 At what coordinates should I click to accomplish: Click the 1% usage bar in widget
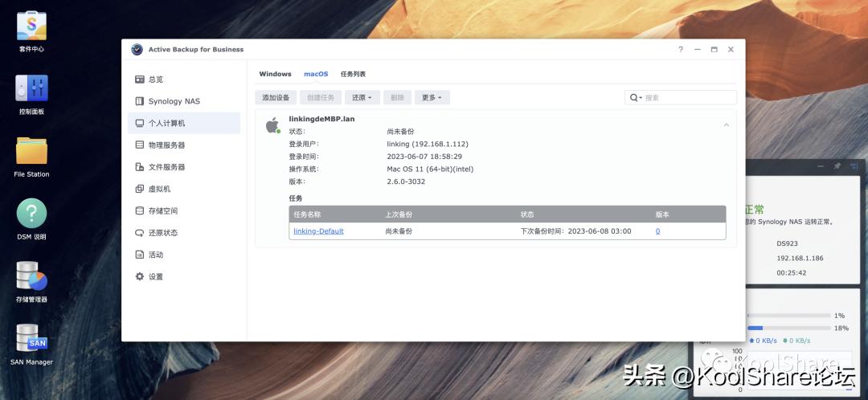pos(788,316)
